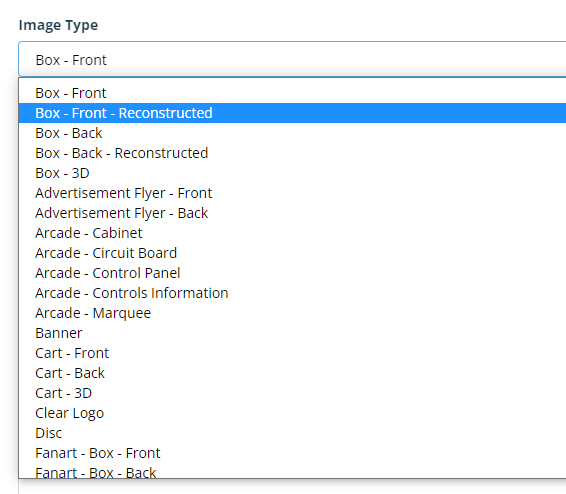Choose Box - Front - Reconstructed option
The image size is (566, 494).
click(x=292, y=113)
